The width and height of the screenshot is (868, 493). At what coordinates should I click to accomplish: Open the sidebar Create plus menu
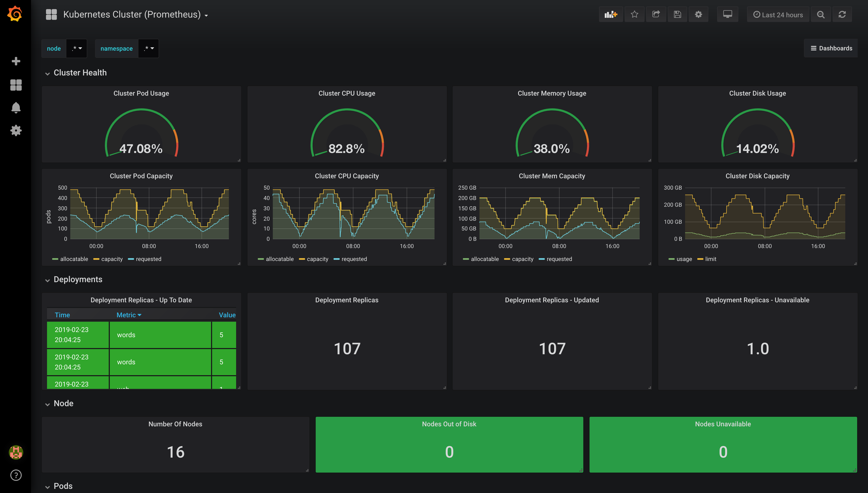[x=16, y=61]
